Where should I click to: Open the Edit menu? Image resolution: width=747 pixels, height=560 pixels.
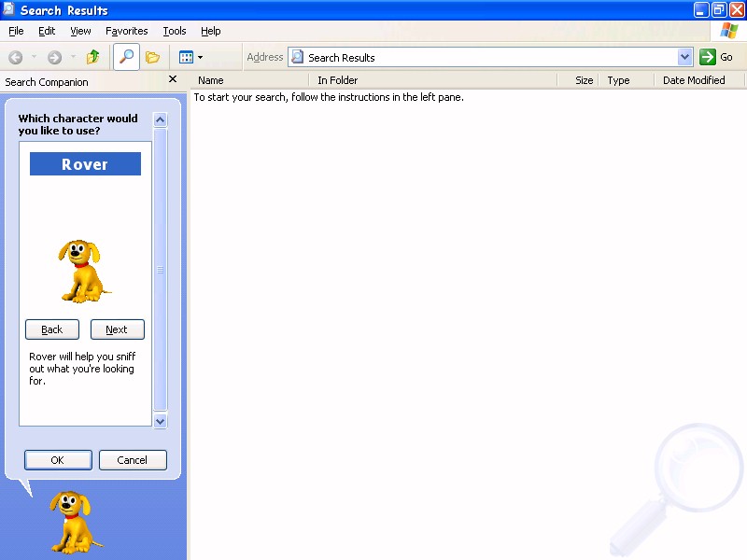47,31
